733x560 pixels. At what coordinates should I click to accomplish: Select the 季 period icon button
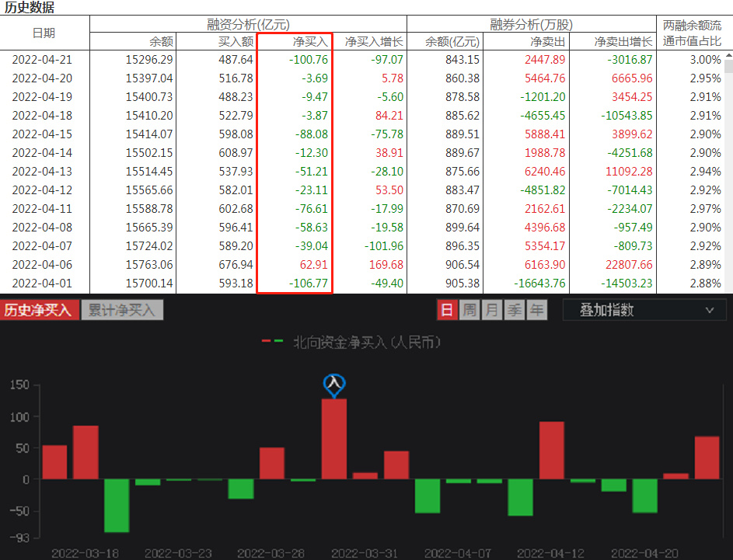[x=513, y=309]
